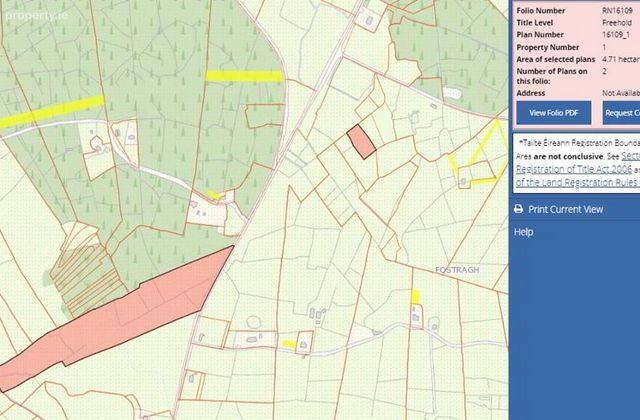This screenshot has height=420, width=640.
Task: Click the Number of Plans value 2
Action: tap(604, 71)
